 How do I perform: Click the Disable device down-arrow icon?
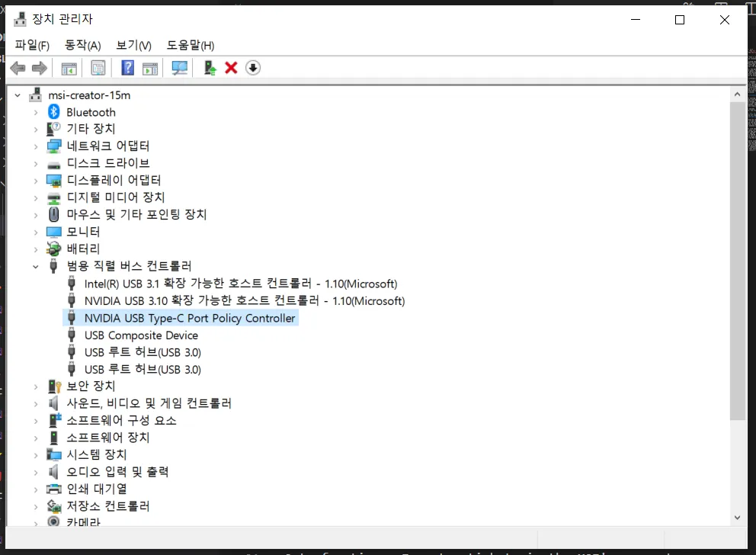pos(252,68)
